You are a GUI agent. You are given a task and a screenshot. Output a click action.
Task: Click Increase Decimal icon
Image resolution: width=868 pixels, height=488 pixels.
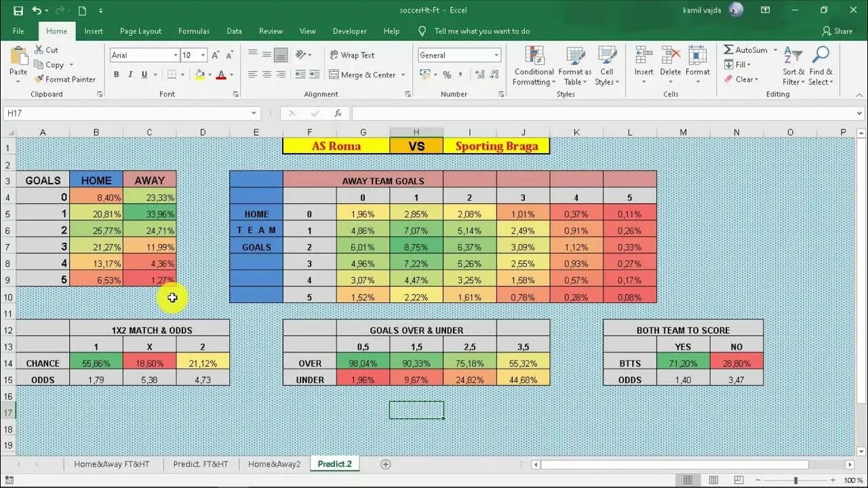click(x=480, y=75)
